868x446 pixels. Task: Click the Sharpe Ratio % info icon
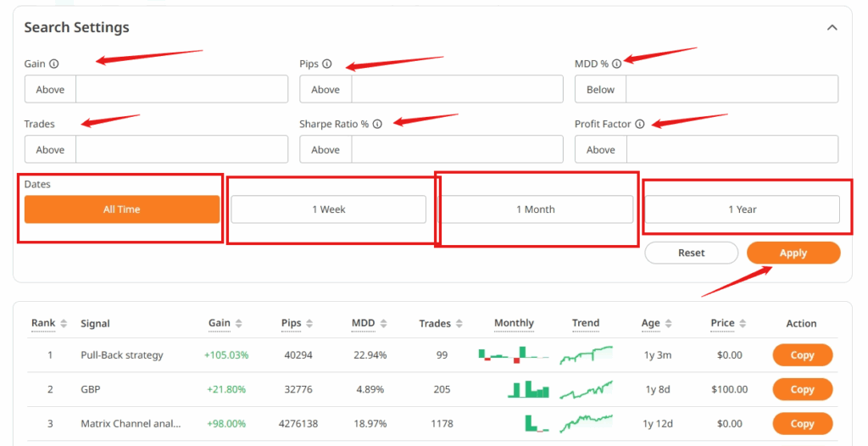click(377, 125)
